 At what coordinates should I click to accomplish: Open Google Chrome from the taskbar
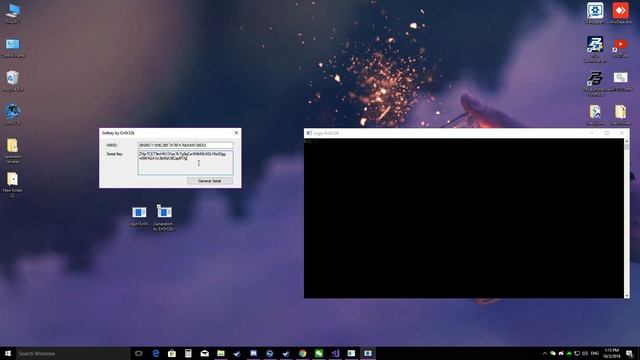pyautogui.click(x=302, y=353)
